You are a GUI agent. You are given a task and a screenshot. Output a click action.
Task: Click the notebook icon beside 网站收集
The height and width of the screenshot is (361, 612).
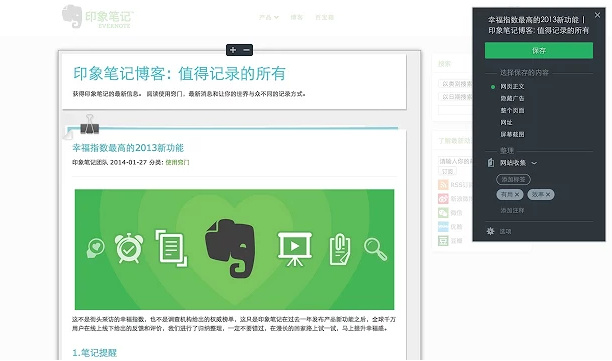pos(491,162)
